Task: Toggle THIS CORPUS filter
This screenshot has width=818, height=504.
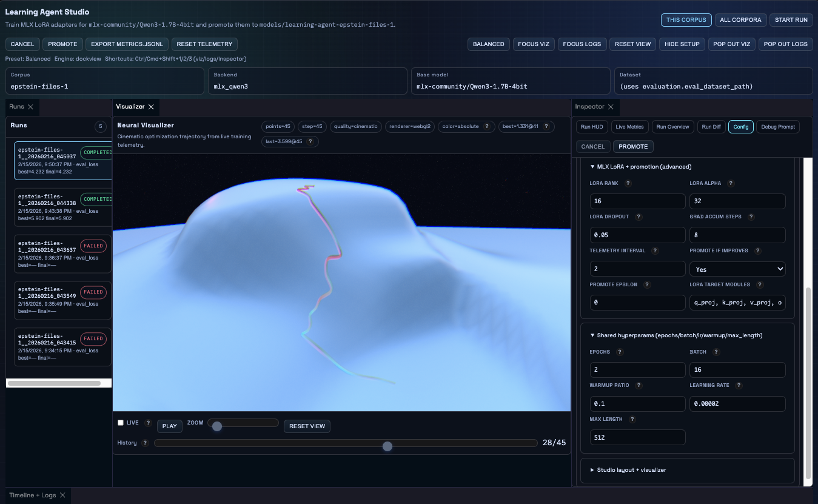Action: coord(686,20)
